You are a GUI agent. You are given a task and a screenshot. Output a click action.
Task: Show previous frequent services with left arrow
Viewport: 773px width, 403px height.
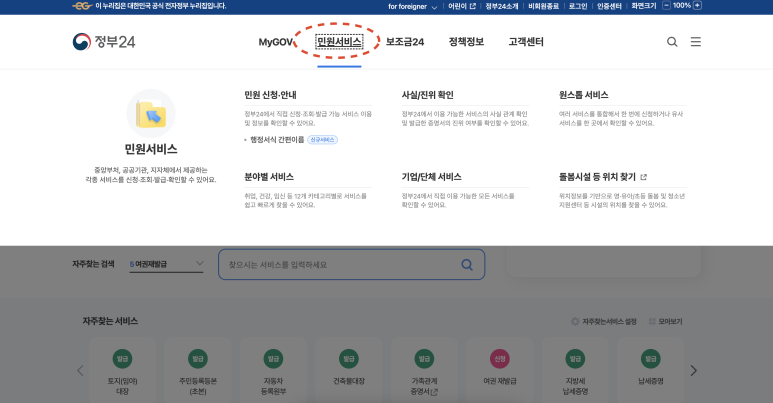click(80, 370)
